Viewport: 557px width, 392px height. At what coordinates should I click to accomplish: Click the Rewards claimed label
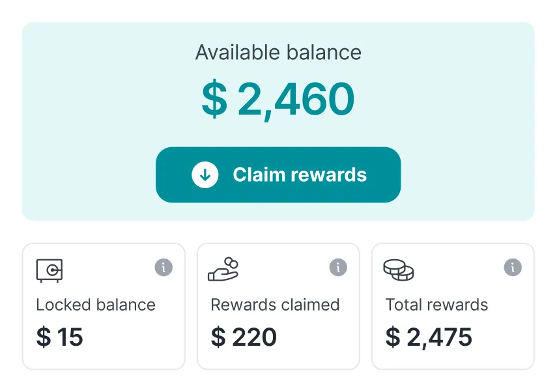click(x=275, y=305)
